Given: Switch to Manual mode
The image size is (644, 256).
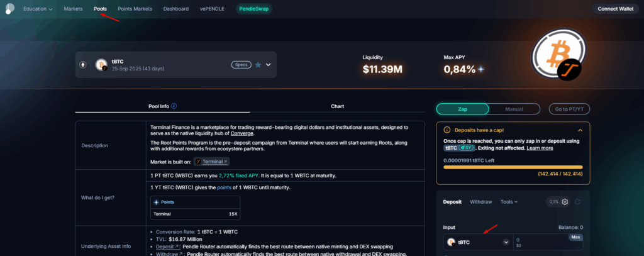Looking at the screenshot, I should (514, 109).
